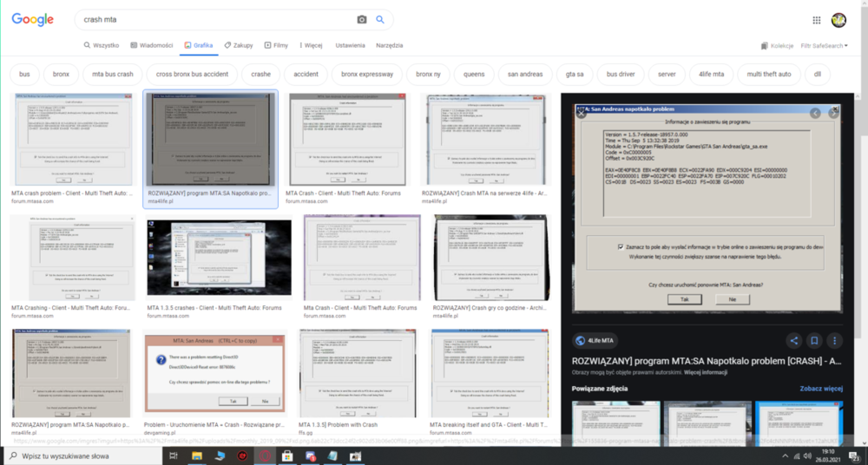The height and width of the screenshot is (465, 868).
Task: Open Kolekcje collections
Action: point(777,46)
